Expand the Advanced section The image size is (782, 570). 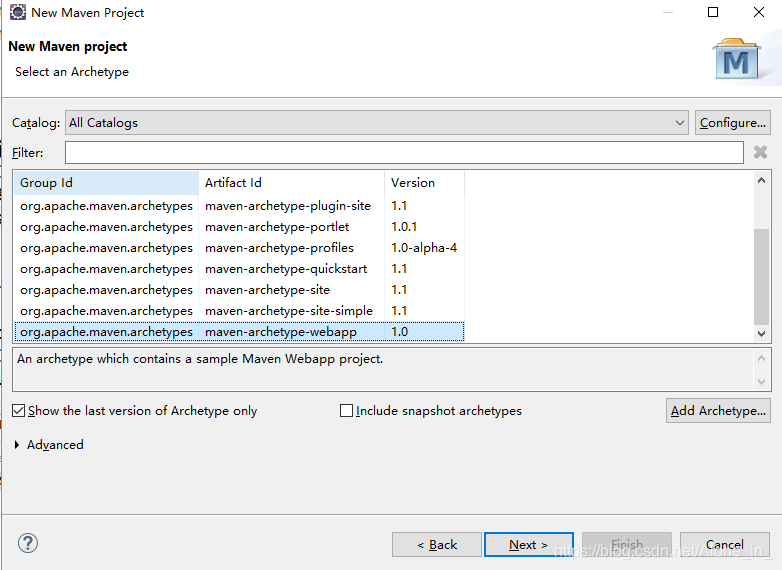[x=17, y=444]
